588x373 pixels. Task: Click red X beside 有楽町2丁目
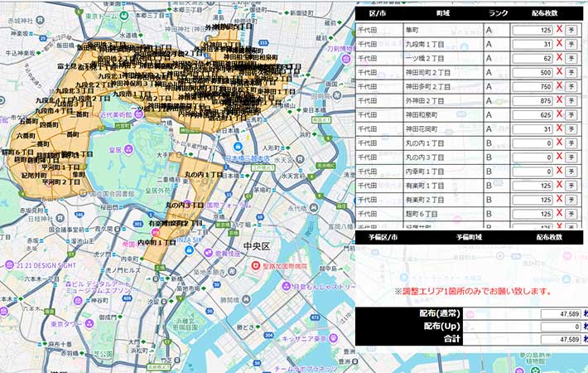click(x=559, y=199)
